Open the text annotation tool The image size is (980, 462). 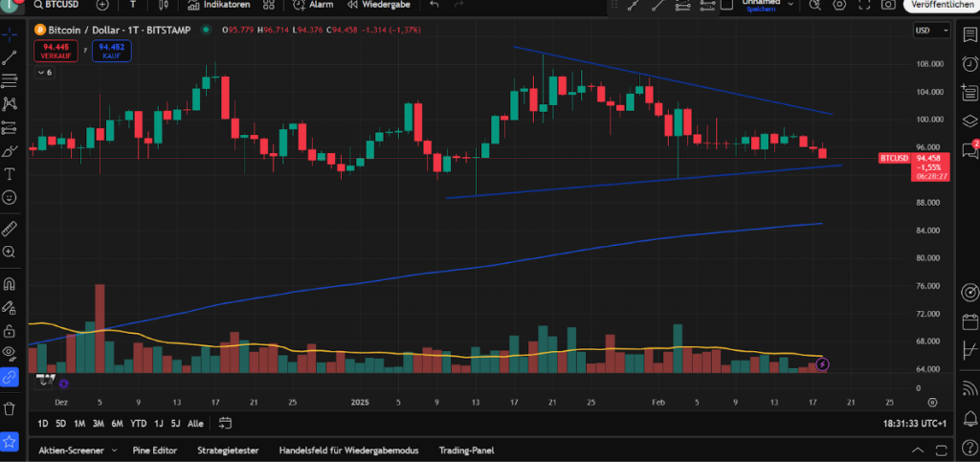click(x=10, y=174)
